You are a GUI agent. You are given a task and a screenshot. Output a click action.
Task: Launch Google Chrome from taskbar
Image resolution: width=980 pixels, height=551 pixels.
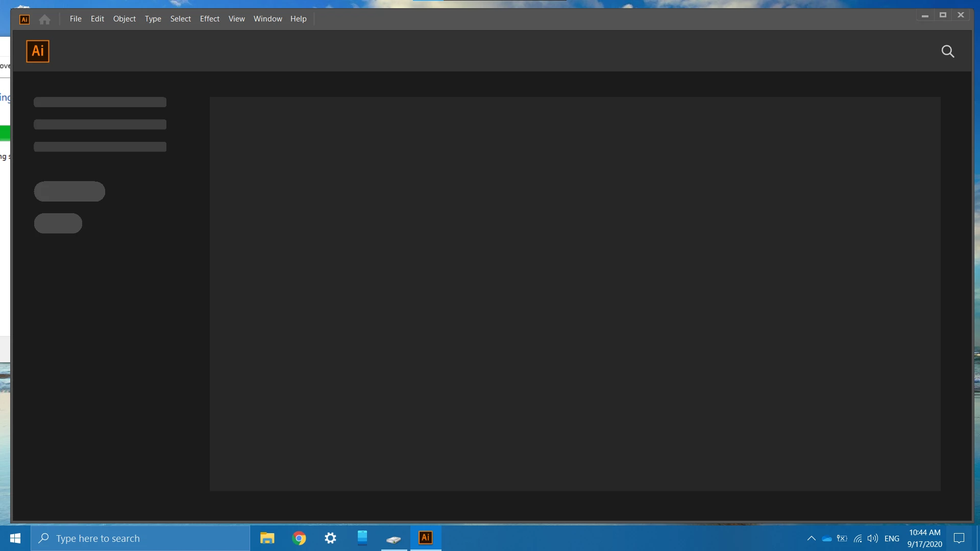[299, 538]
